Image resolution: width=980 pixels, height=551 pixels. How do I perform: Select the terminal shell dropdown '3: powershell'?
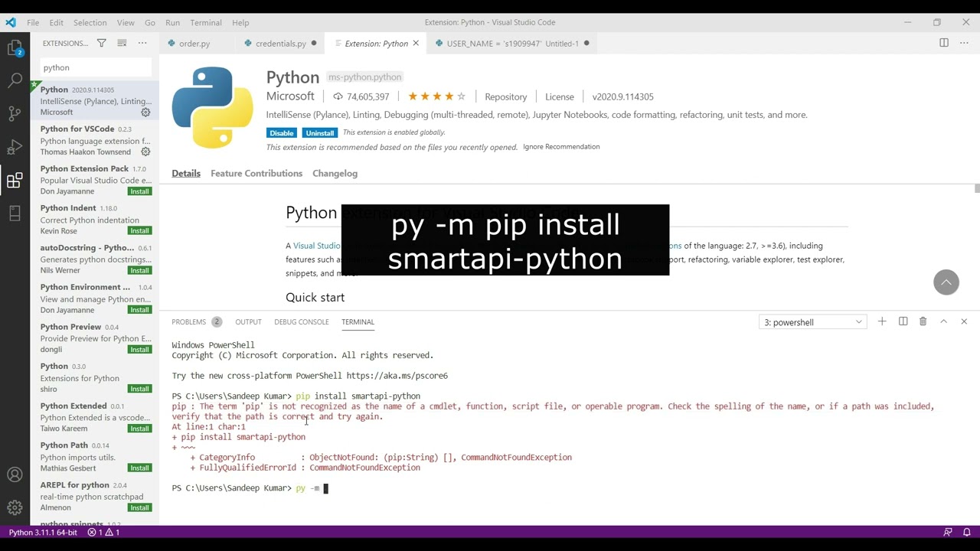pos(812,322)
